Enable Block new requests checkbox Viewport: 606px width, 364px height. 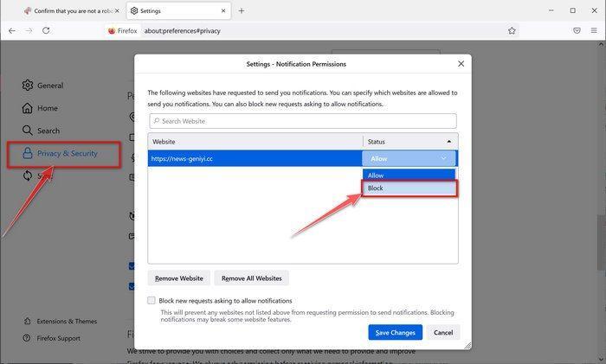[151, 301]
